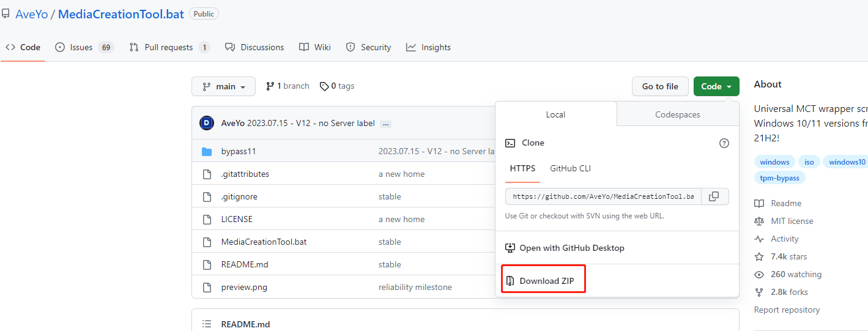Image resolution: width=868 pixels, height=331 pixels.
Task: Switch to the Codespaces tab
Action: [x=677, y=114]
